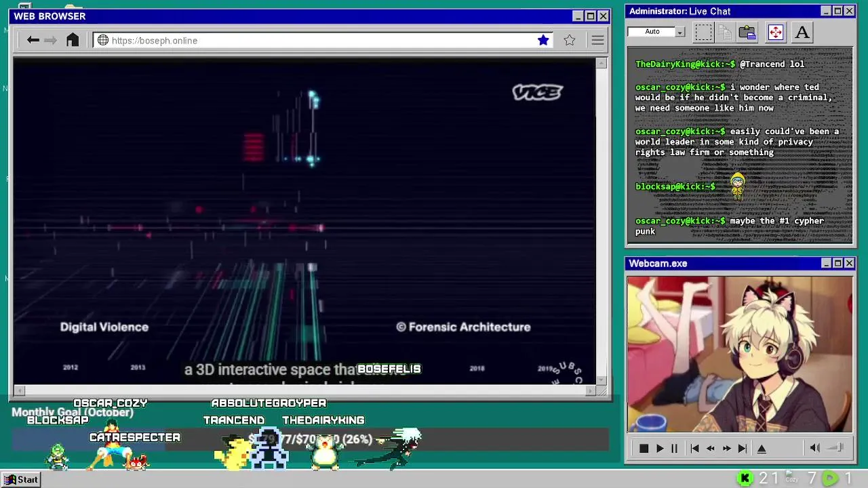This screenshot has width=868, height=488.
Task: Click the browser horizontal scrollbar right arrow
Action: coord(591,390)
